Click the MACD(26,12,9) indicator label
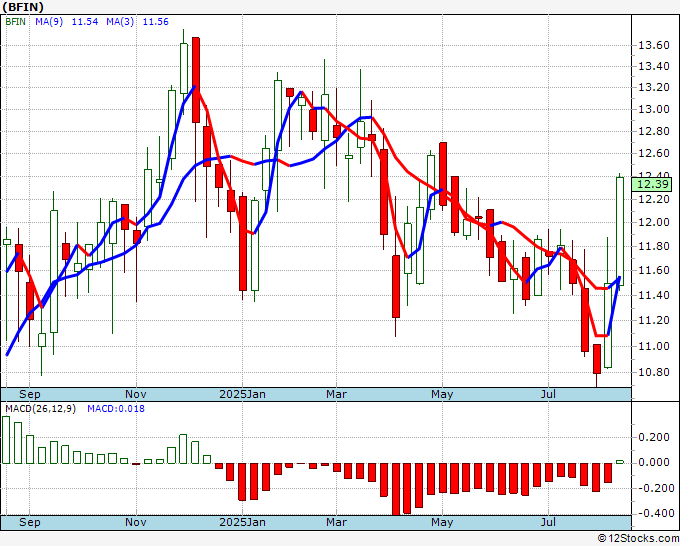Viewport: 680px width, 546px height. [40, 409]
